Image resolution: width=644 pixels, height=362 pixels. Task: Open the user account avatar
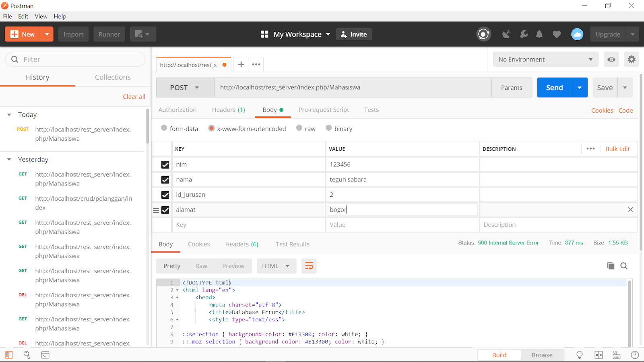[x=577, y=34]
